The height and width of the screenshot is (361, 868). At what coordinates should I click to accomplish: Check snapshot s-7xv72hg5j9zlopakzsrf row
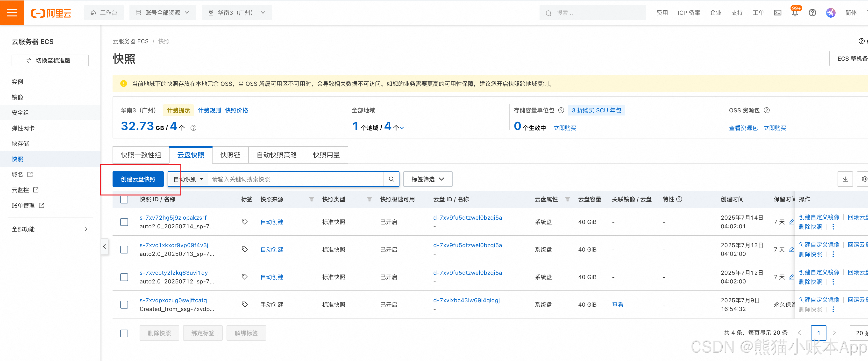[x=124, y=222]
